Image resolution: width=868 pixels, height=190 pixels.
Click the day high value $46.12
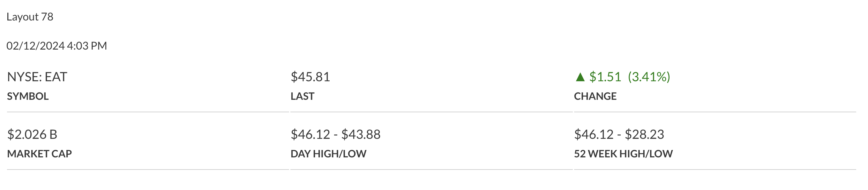(x=310, y=134)
